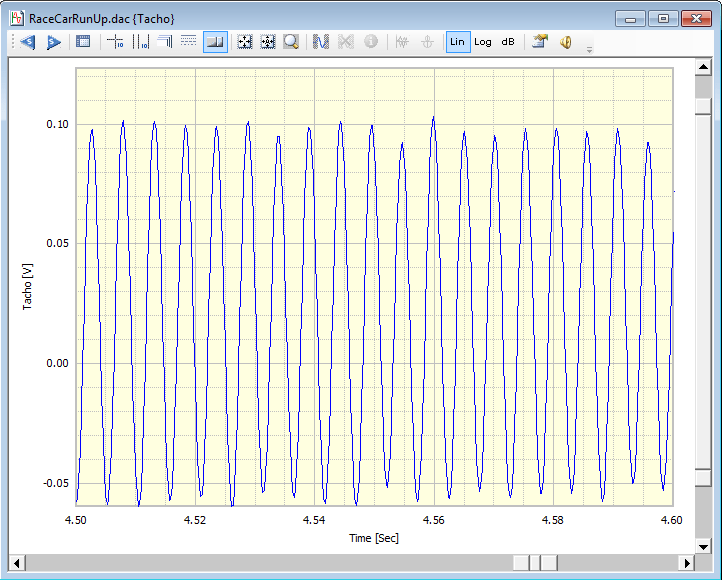Image resolution: width=722 pixels, height=580 pixels.
Task: Select the single cursor tool icon
Action: coord(115,42)
